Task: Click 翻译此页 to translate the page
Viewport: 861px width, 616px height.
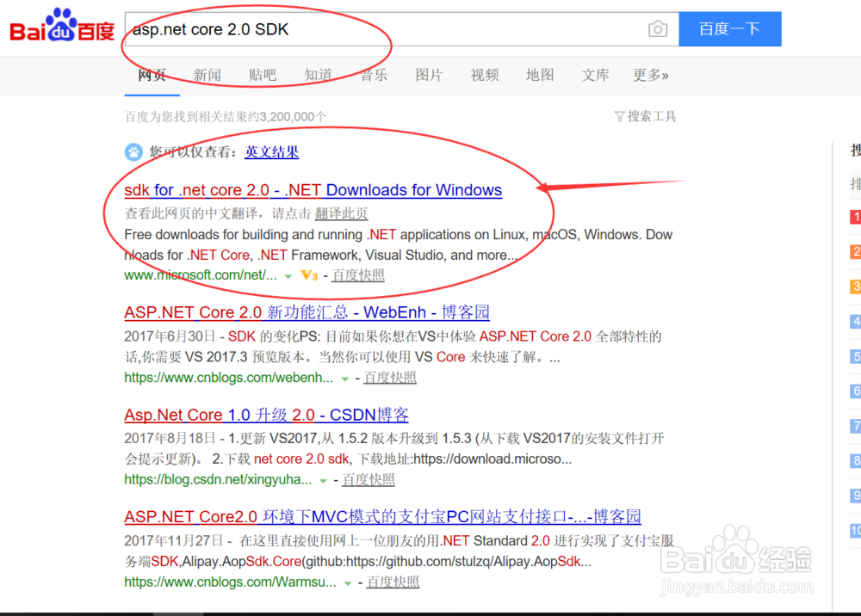Action: pos(342,213)
